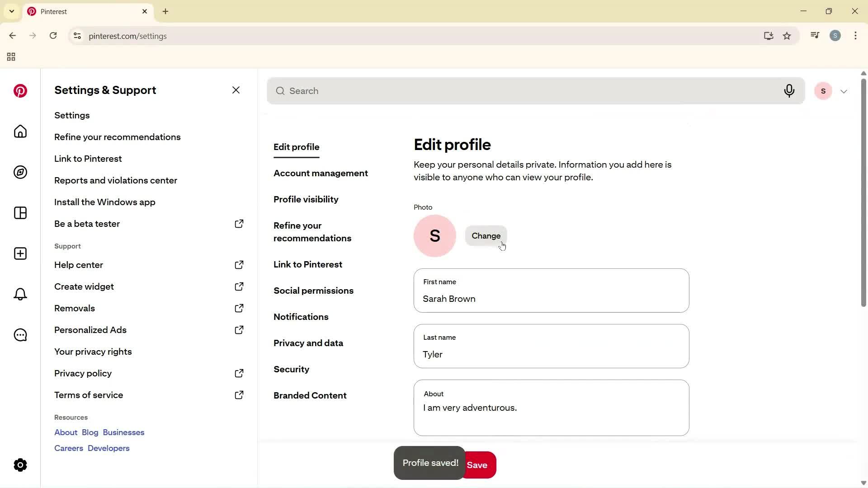The height and width of the screenshot is (488, 868).
Task: Edit the About text field
Action: pos(551,408)
